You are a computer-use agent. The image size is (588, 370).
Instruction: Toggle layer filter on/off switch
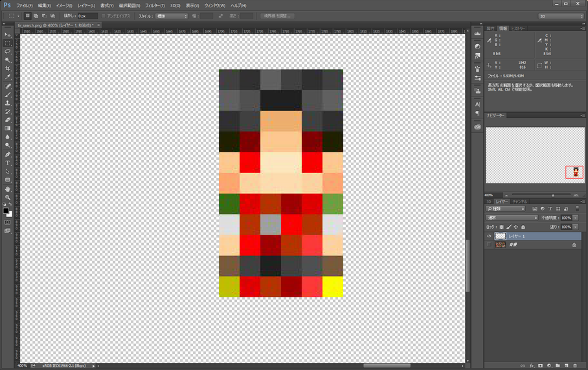[577, 209]
